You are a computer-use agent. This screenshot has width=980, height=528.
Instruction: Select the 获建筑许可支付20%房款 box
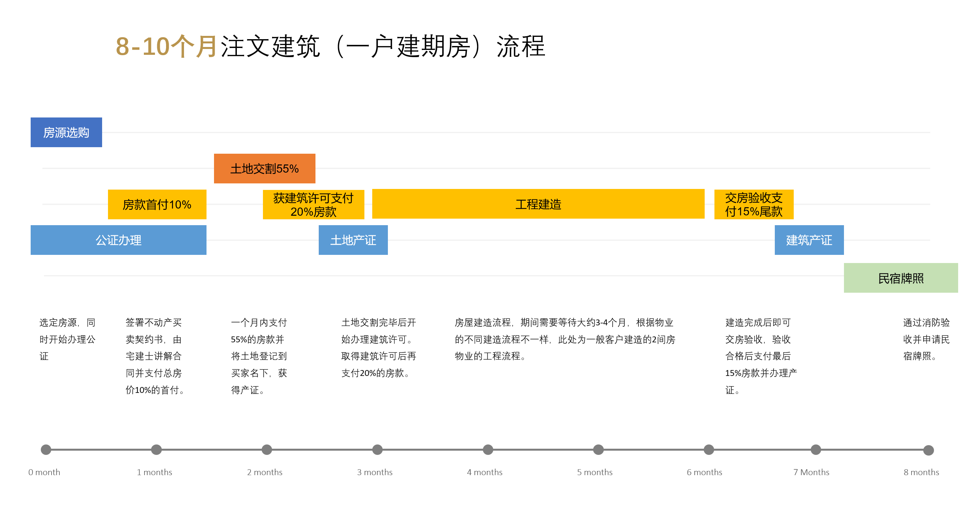tap(314, 204)
